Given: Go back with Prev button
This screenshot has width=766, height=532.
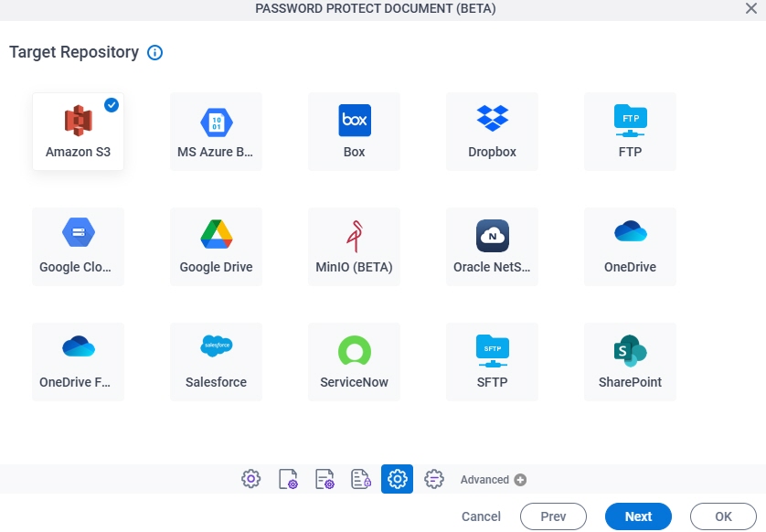Looking at the screenshot, I should [554, 516].
